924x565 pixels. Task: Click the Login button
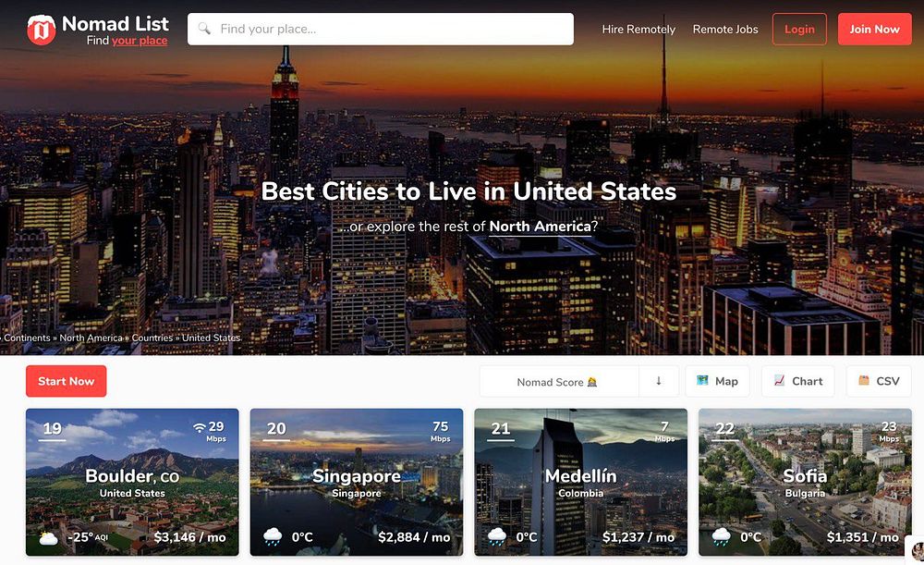(799, 29)
